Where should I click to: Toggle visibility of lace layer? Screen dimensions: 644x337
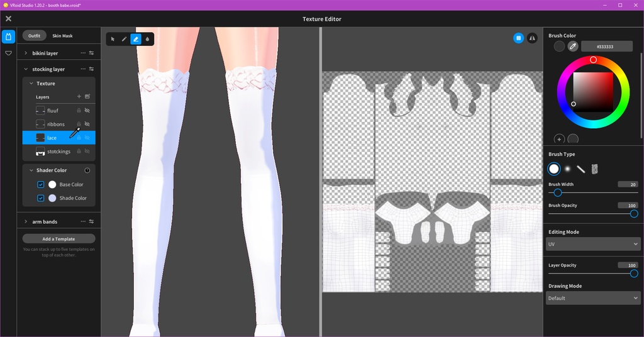coord(87,138)
